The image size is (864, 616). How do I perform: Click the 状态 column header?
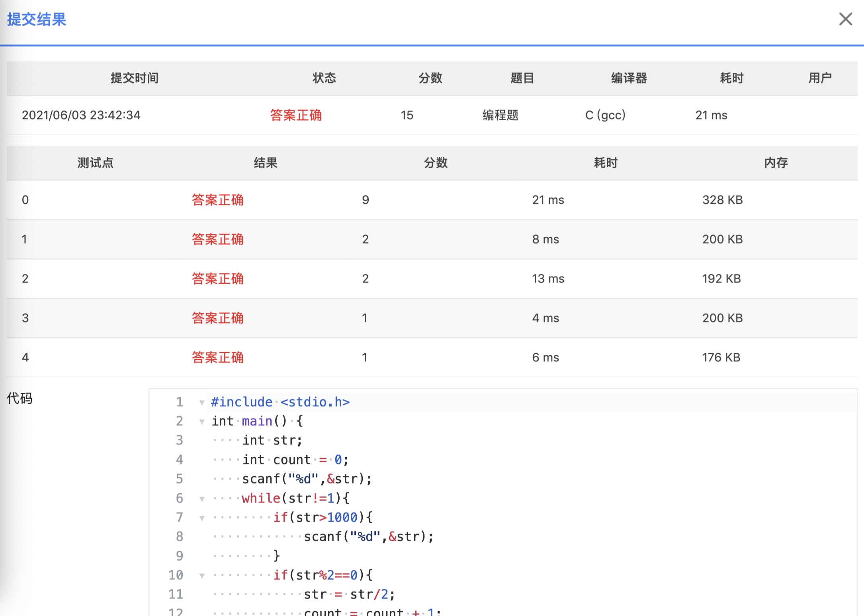(x=324, y=78)
